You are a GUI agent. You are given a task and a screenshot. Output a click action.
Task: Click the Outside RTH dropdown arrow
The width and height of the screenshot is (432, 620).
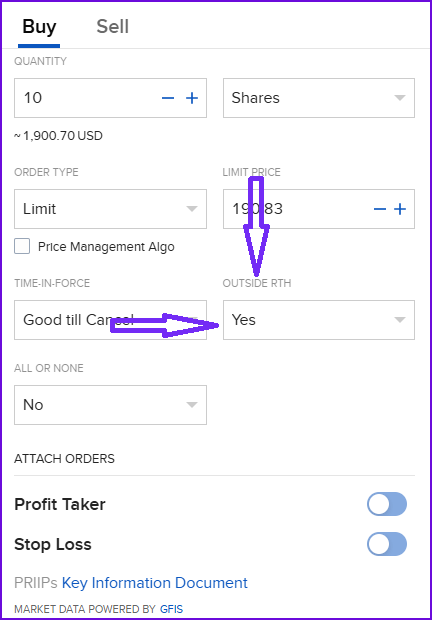tap(400, 320)
